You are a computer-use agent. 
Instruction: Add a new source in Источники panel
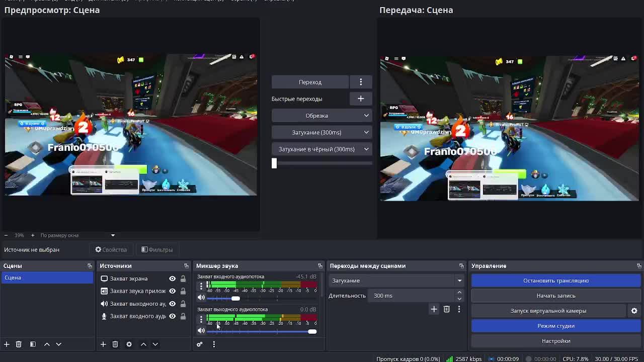(103, 344)
